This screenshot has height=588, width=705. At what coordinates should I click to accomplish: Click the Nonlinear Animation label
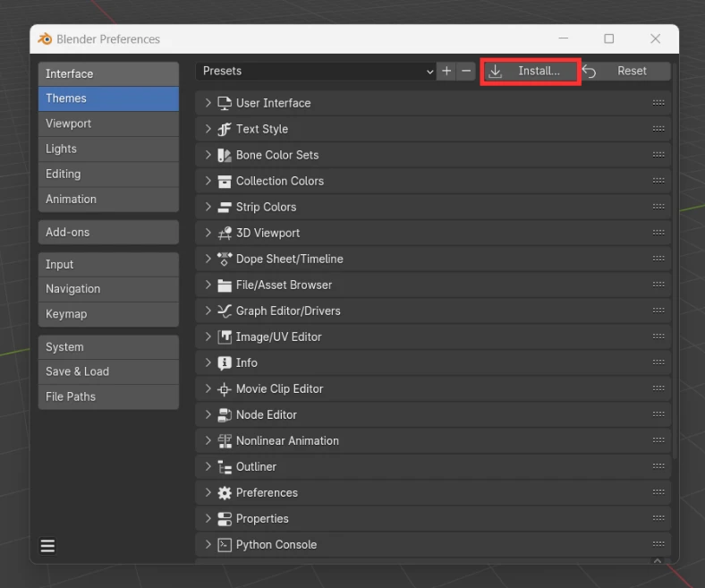point(287,441)
